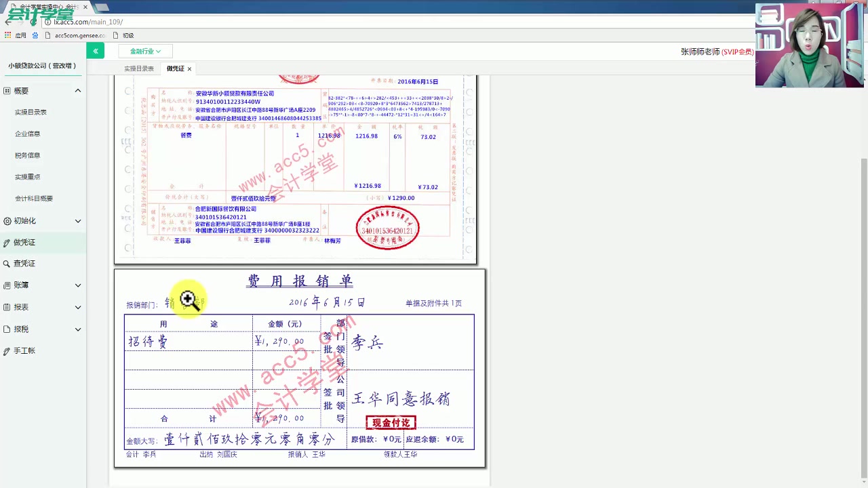
Task: Select the 做凭证 tab
Action: click(x=174, y=68)
